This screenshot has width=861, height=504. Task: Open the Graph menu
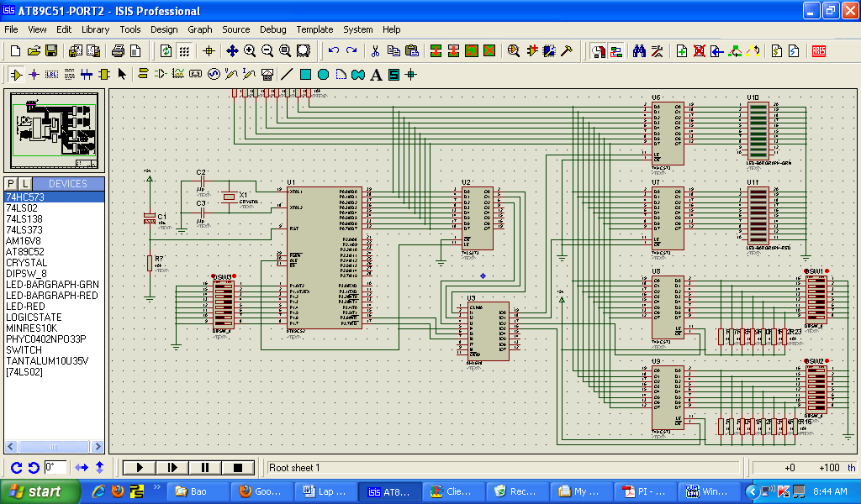[x=200, y=29]
